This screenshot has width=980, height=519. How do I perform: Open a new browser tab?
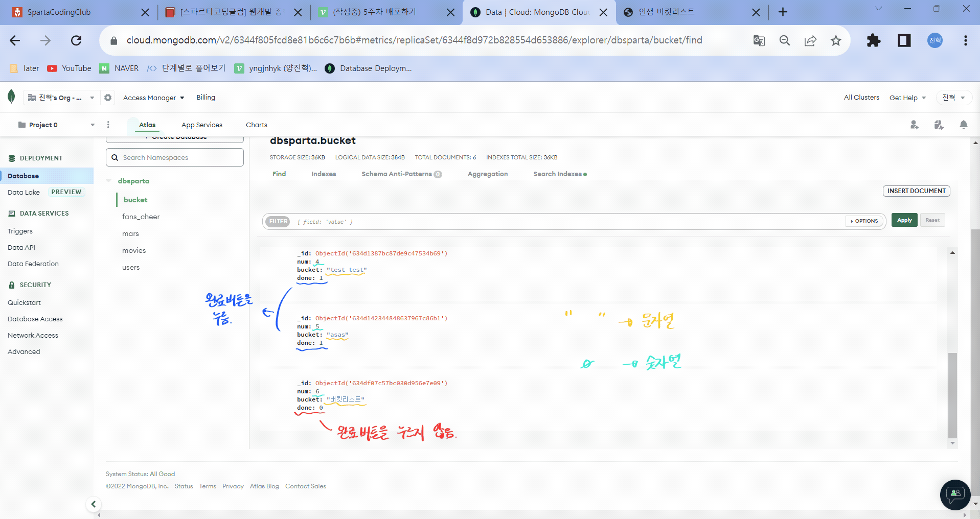pyautogui.click(x=783, y=12)
